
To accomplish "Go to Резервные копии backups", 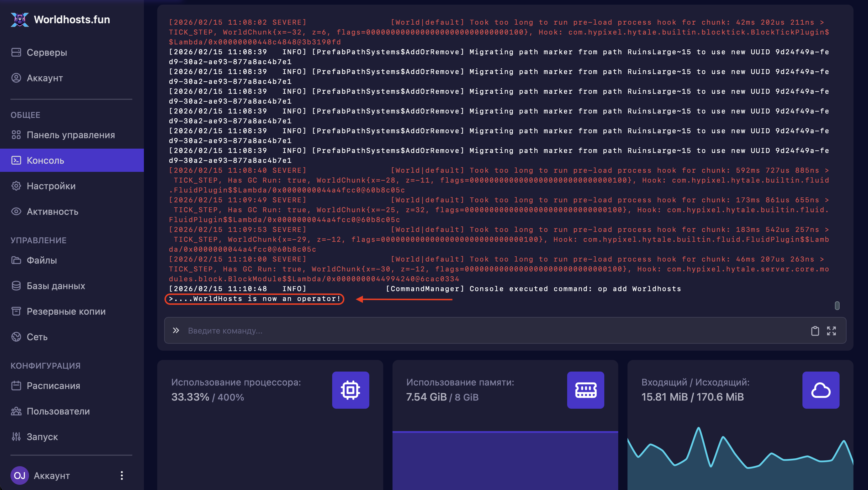I will pyautogui.click(x=66, y=311).
